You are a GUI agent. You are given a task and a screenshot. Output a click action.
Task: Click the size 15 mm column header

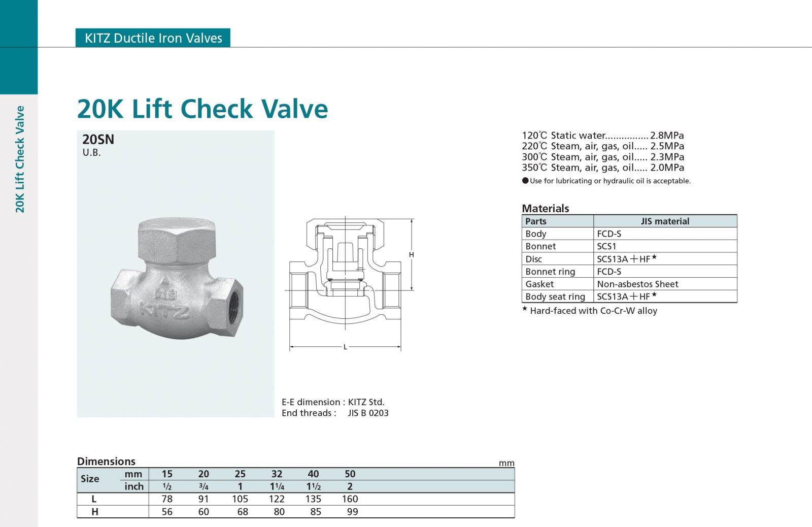(167, 474)
